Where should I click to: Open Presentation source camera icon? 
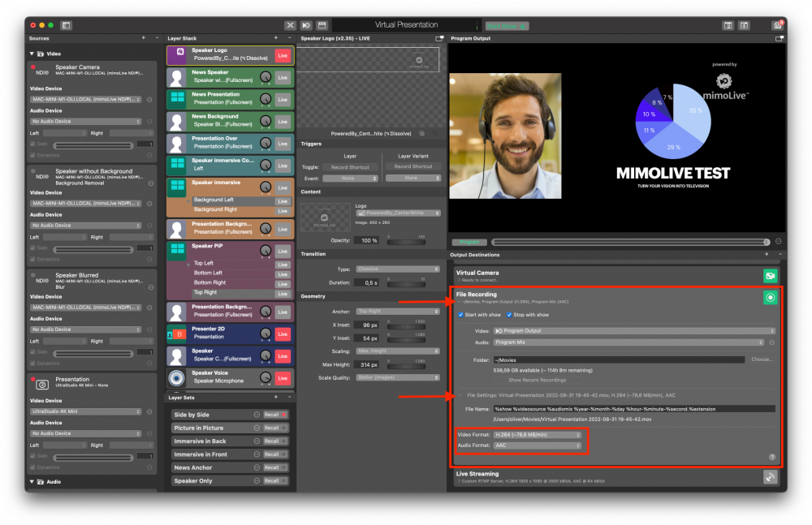coord(42,384)
